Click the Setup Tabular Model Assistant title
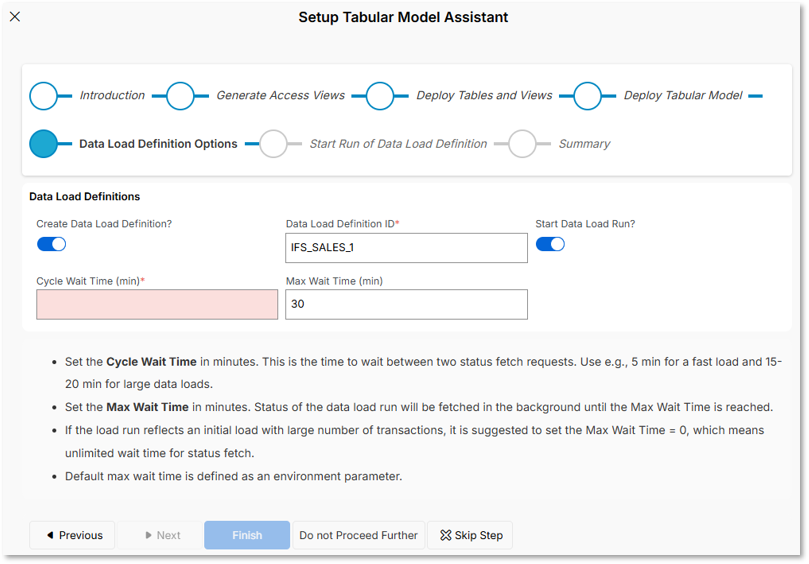The width and height of the screenshot is (809, 564). click(403, 17)
